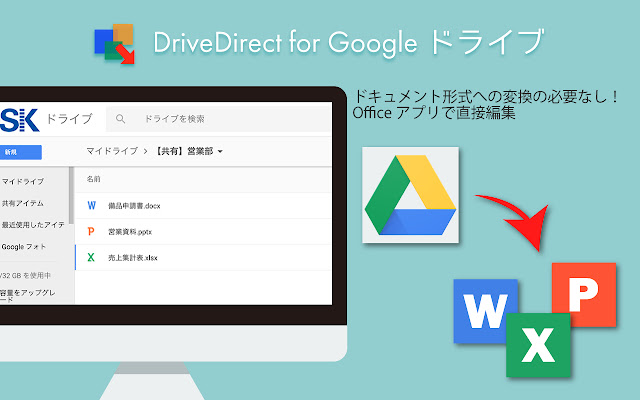Viewport: 640px width, 400px height.
Task: Open Google フォト in the sidebar
Action: (x=24, y=247)
